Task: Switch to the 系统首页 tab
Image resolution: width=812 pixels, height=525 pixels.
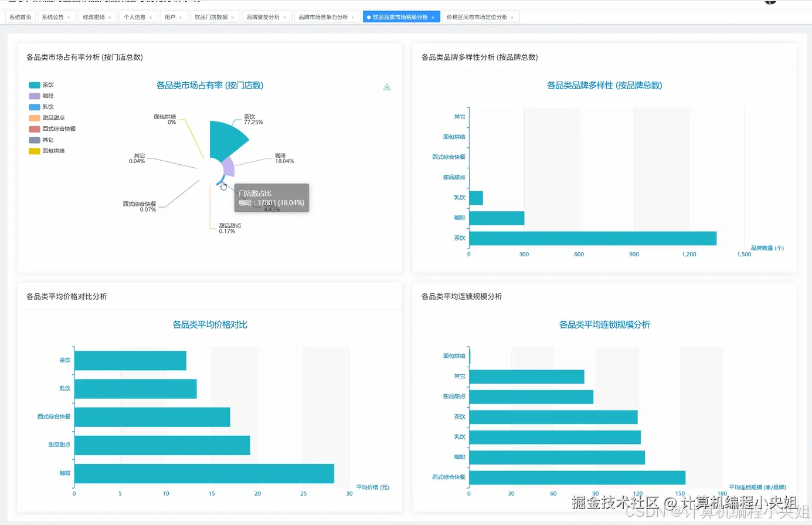Action: coord(21,17)
